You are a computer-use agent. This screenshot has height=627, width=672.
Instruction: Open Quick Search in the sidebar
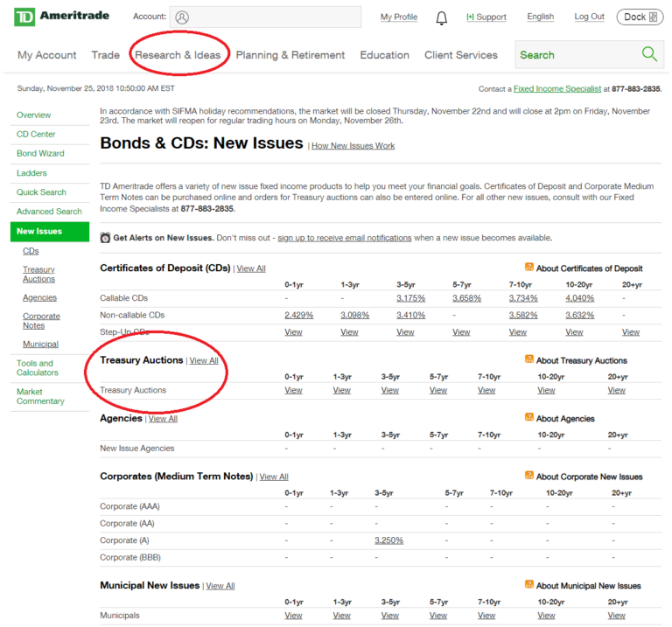click(41, 192)
